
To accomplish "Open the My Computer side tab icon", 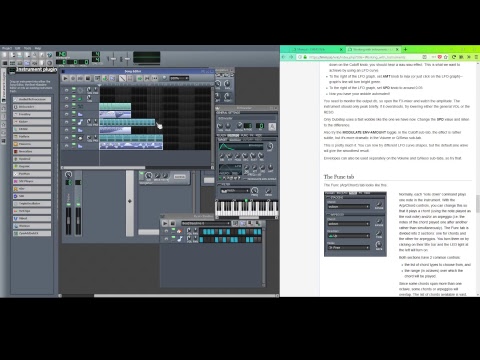I will click(x=4, y=141).
